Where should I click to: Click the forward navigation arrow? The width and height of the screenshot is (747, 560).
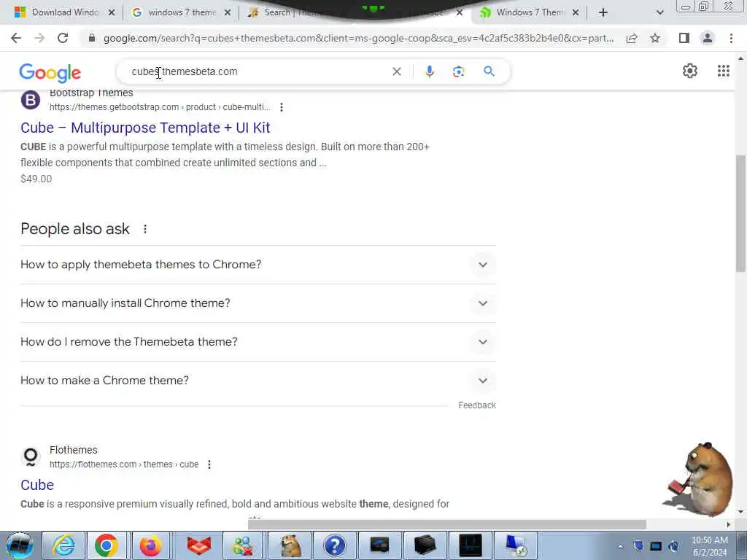(x=39, y=38)
